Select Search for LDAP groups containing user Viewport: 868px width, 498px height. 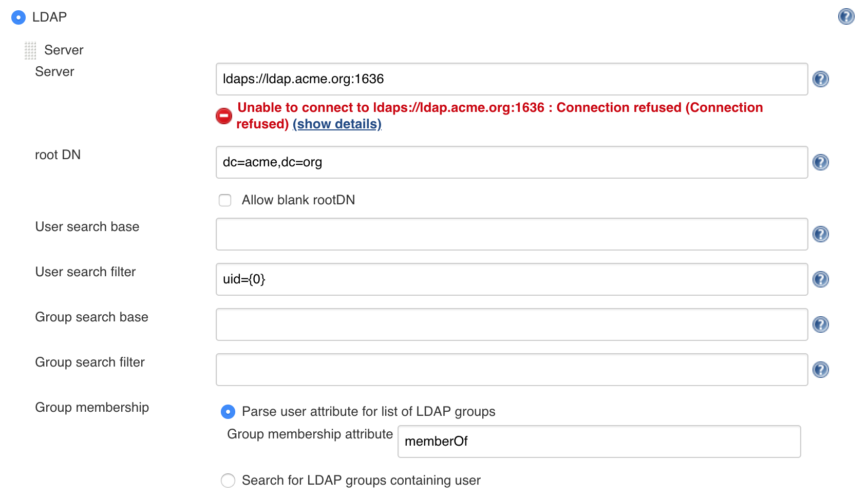pyautogui.click(x=228, y=481)
